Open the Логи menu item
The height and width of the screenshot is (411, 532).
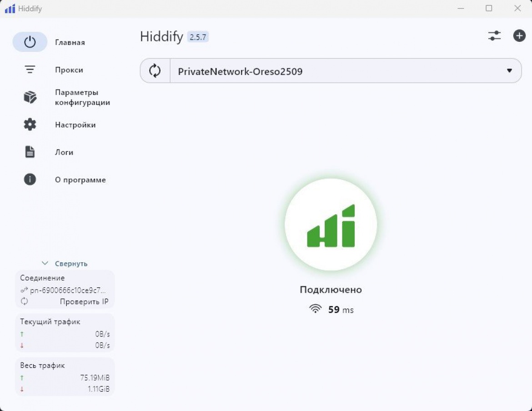(x=64, y=152)
